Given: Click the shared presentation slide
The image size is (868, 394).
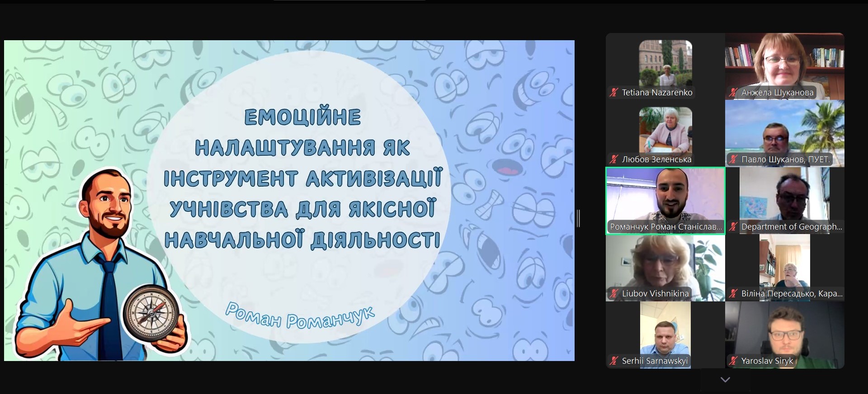Looking at the screenshot, I should (x=289, y=201).
